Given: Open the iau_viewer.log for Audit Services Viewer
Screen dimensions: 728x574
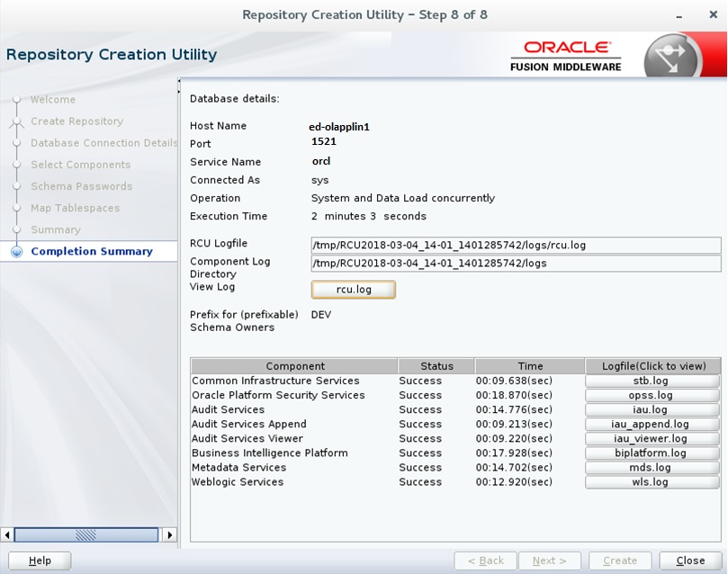Looking at the screenshot, I should click(x=651, y=438).
